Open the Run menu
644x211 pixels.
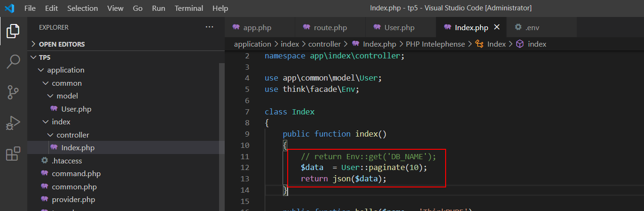pyautogui.click(x=158, y=8)
